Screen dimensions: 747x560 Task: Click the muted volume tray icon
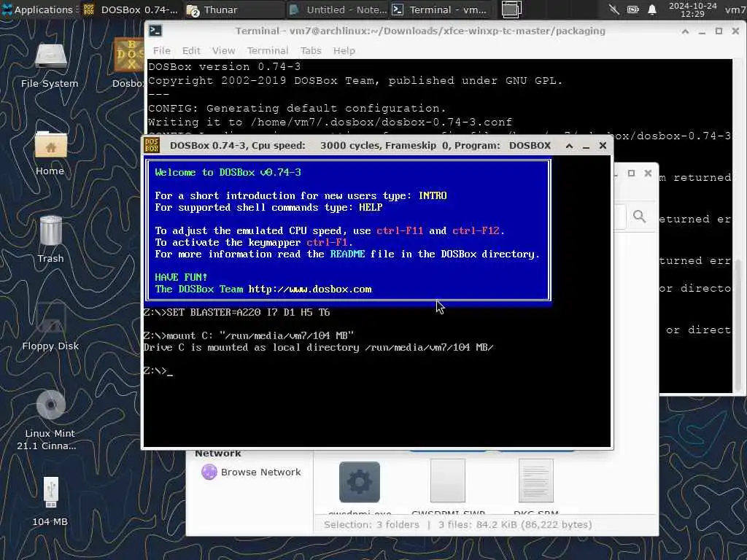pyautogui.click(x=614, y=9)
